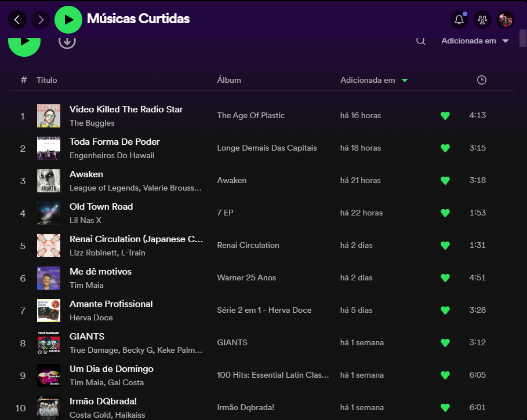Click the Renai Circulation cover art
Viewport: 527px width, 420px height.
coord(48,246)
